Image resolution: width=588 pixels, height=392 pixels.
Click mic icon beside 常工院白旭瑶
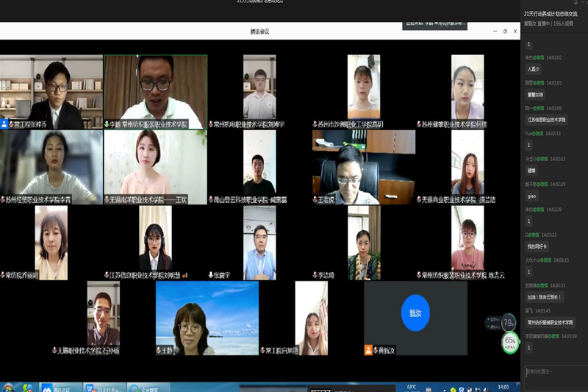pyautogui.click(x=263, y=350)
